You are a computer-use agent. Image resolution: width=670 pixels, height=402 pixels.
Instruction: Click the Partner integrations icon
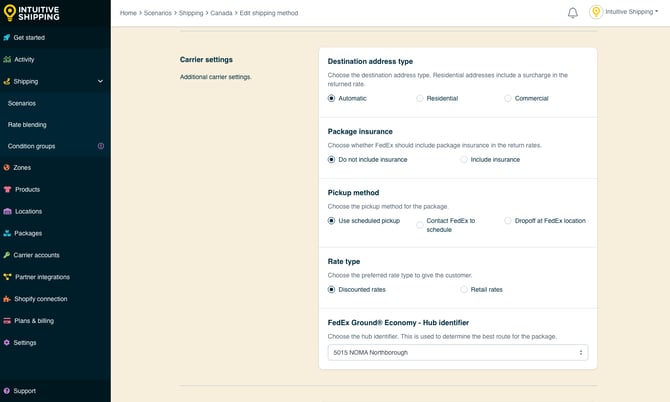[7, 277]
